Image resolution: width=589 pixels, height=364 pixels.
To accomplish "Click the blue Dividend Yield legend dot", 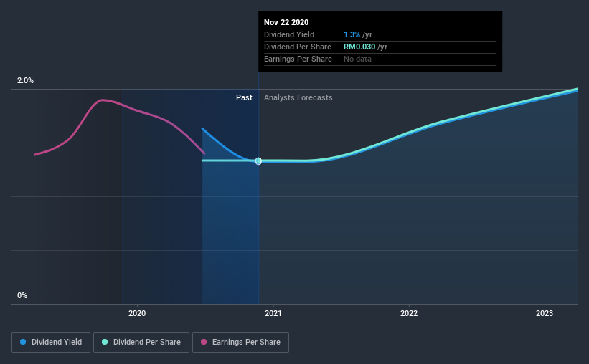I will click(23, 342).
